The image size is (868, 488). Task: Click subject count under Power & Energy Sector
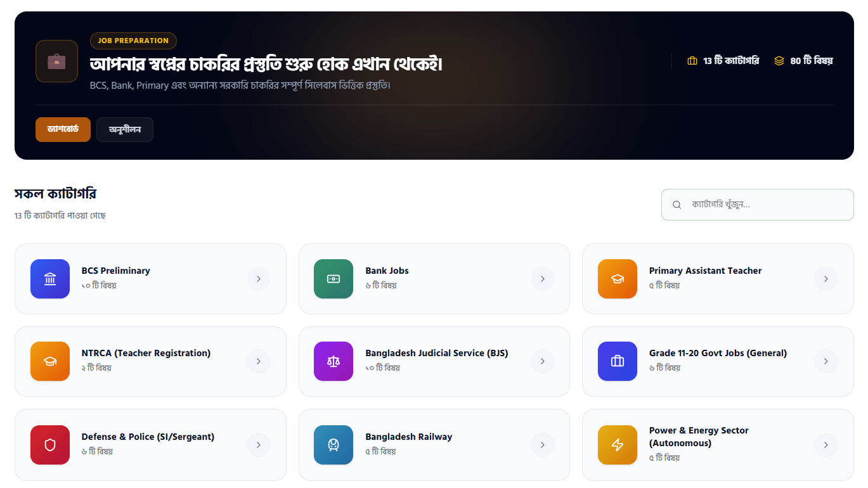coord(664,458)
